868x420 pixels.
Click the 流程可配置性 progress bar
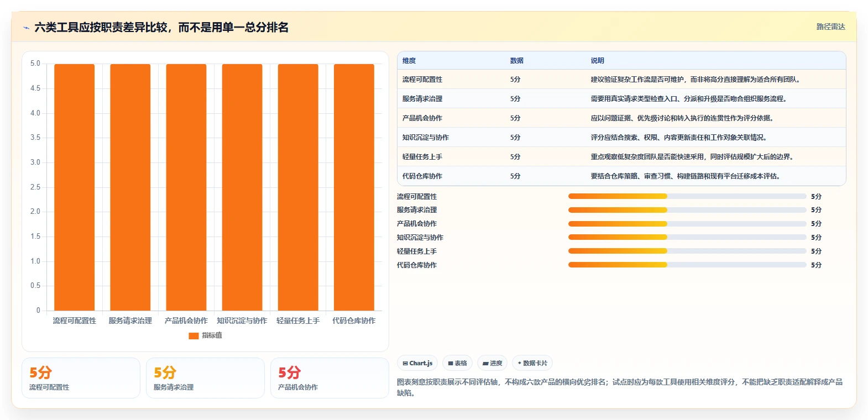click(687, 196)
